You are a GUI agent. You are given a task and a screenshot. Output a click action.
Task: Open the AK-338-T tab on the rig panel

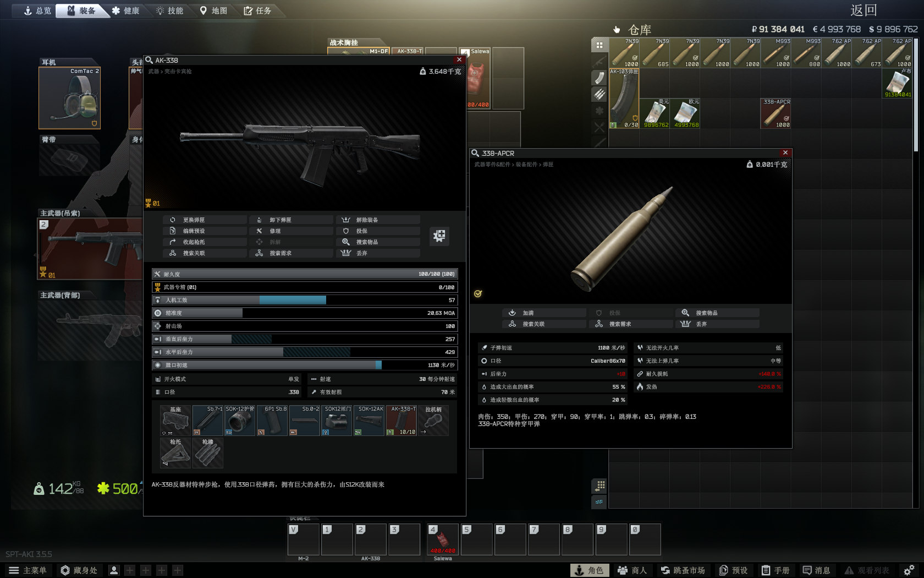click(x=408, y=50)
